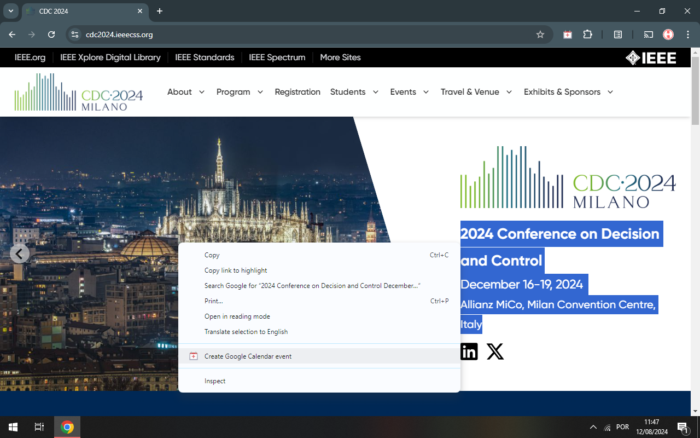Select Inspect from the context menu
The height and width of the screenshot is (438, 700).
click(215, 381)
